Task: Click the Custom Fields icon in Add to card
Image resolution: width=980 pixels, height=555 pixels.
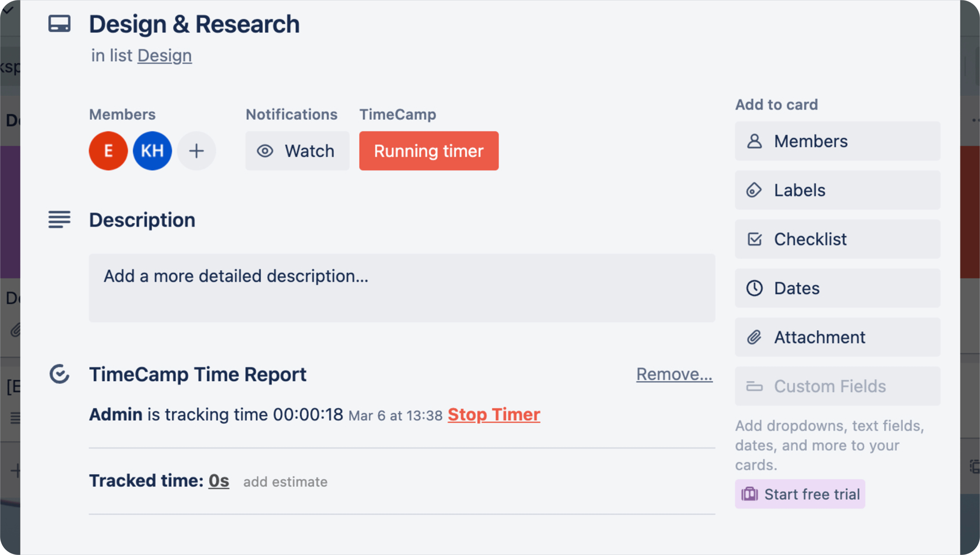Action: [754, 386]
